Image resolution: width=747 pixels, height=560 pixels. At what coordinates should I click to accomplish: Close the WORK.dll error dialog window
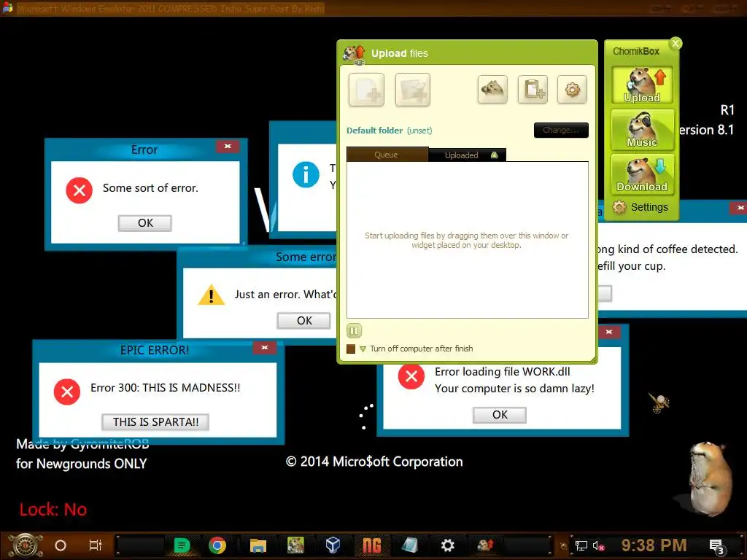pos(609,332)
